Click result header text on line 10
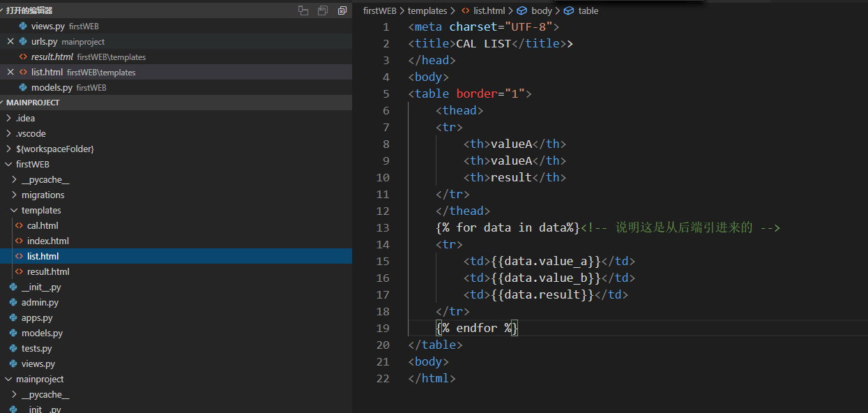 coord(511,177)
